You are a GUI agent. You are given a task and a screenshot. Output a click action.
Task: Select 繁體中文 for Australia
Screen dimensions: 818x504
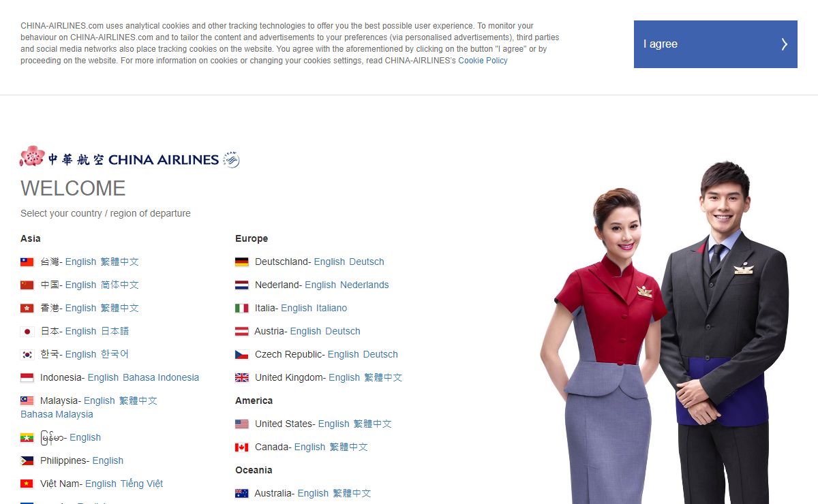(x=352, y=493)
